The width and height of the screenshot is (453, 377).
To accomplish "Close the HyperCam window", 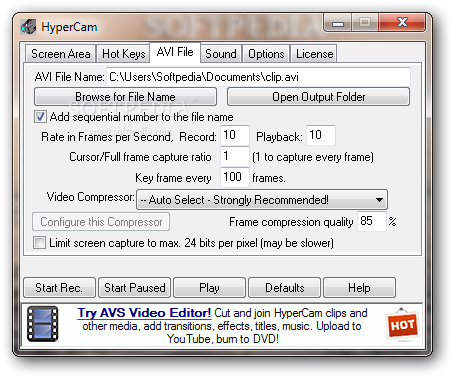I will pyautogui.click(x=402, y=23).
